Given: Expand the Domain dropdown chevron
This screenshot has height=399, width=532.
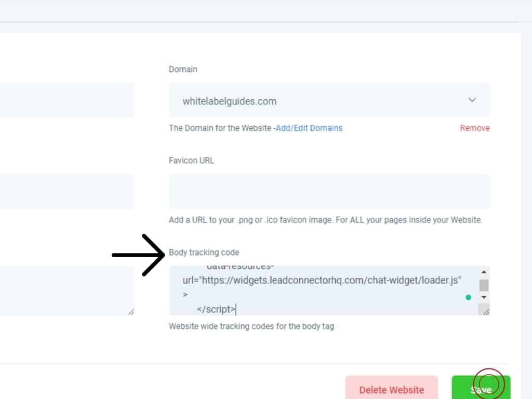Looking at the screenshot, I should (472, 100).
